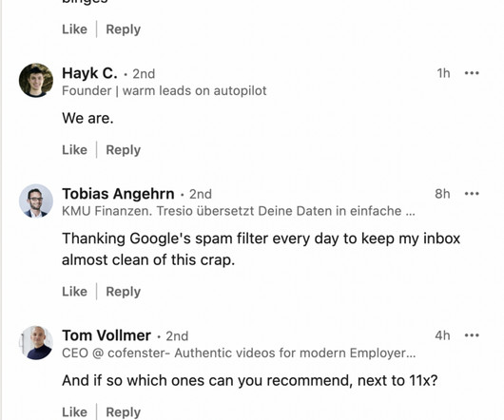Like the topmost partially visible comment
The width and height of the screenshot is (504, 420).
(74, 29)
